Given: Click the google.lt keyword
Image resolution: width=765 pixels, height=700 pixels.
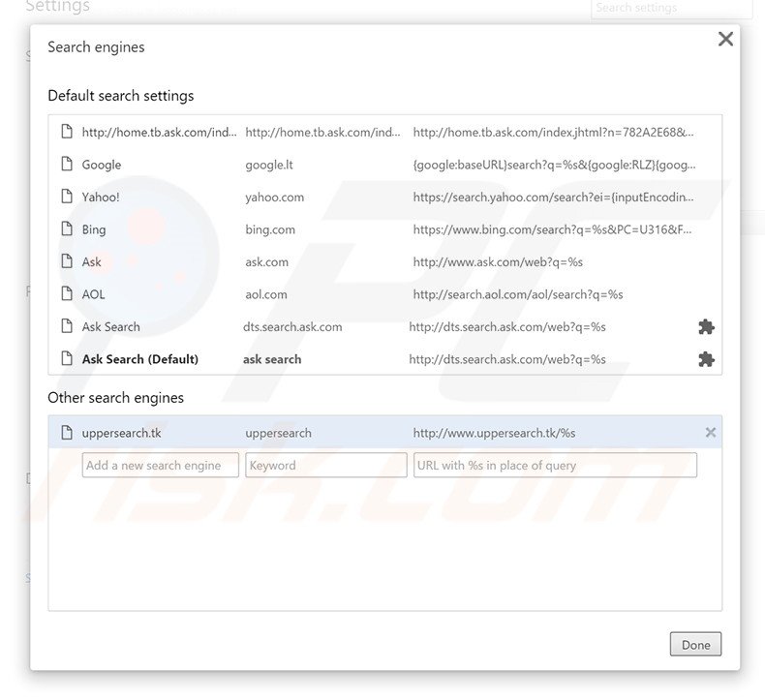Looking at the screenshot, I should 269,165.
